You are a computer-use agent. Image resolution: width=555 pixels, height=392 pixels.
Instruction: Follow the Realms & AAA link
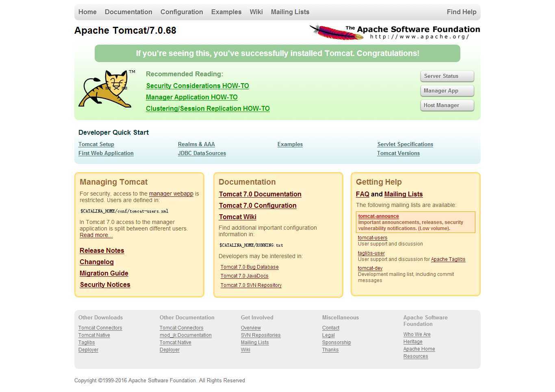[196, 144]
